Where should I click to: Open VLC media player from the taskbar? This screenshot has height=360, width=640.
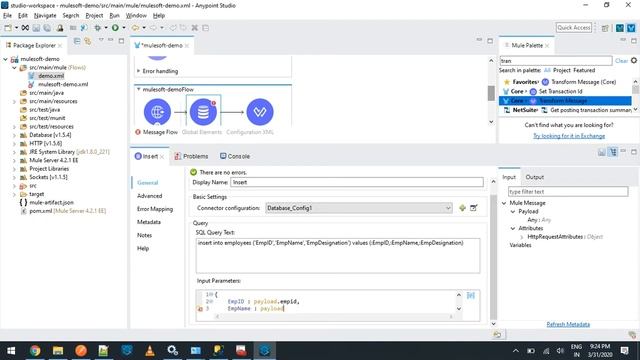tap(150, 351)
